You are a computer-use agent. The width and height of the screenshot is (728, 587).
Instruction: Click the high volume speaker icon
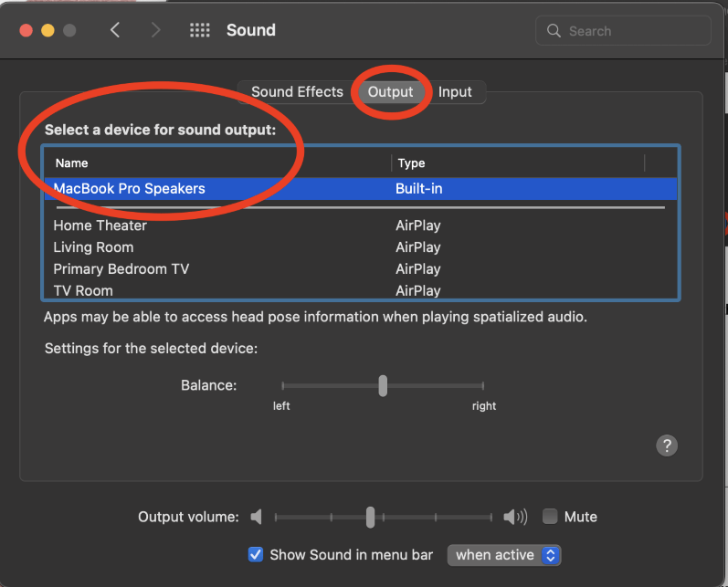[515, 517]
